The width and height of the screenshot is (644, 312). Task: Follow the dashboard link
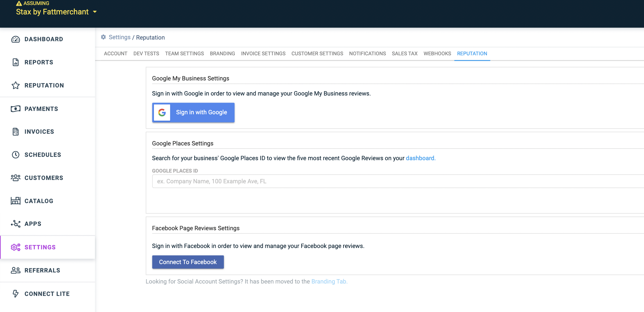click(x=421, y=158)
